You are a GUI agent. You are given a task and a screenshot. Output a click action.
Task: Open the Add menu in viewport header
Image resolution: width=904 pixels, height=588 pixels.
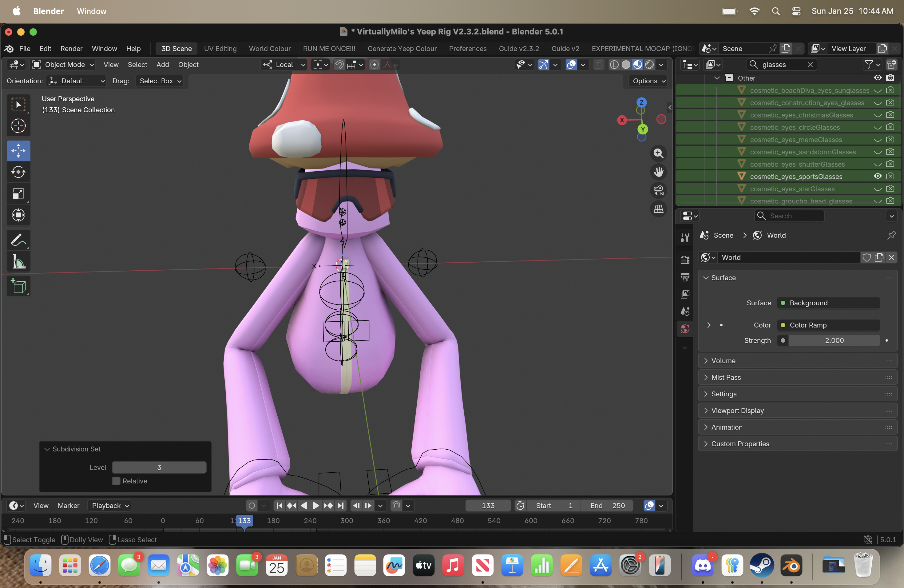click(163, 65)
